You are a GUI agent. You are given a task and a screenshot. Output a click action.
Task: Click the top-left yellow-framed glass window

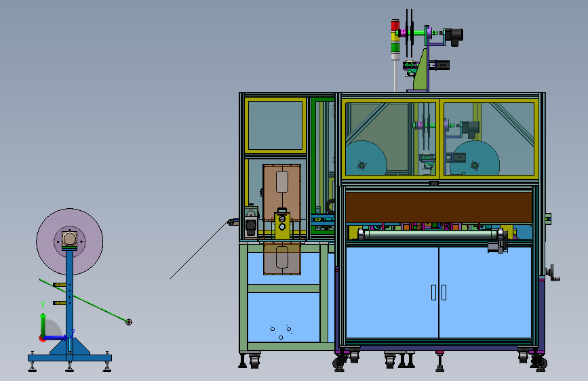(275, 125)
